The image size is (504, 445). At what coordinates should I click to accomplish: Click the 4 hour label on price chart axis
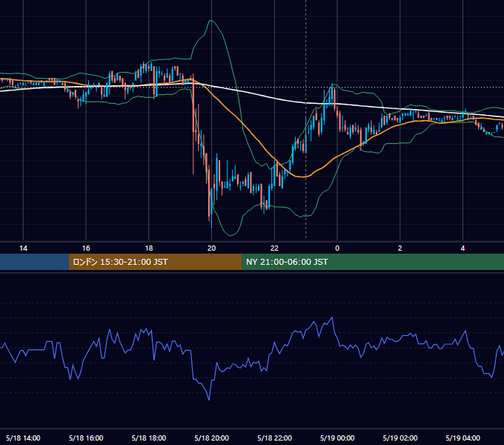462,248
